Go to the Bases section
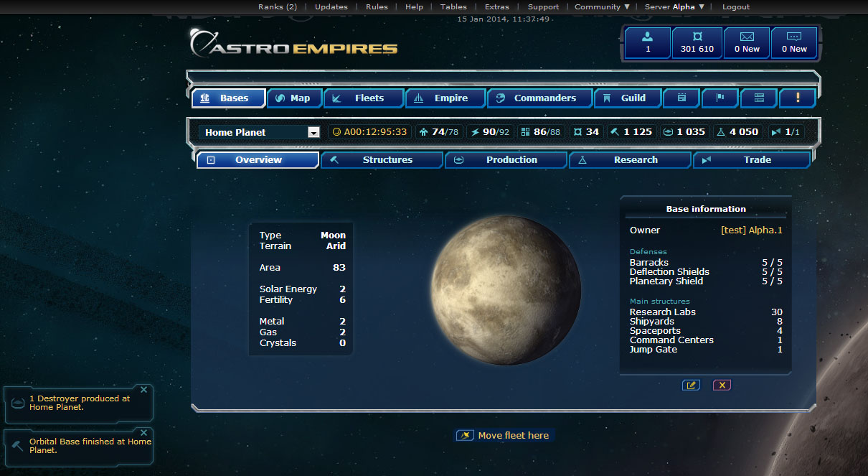 pos(228,98)
